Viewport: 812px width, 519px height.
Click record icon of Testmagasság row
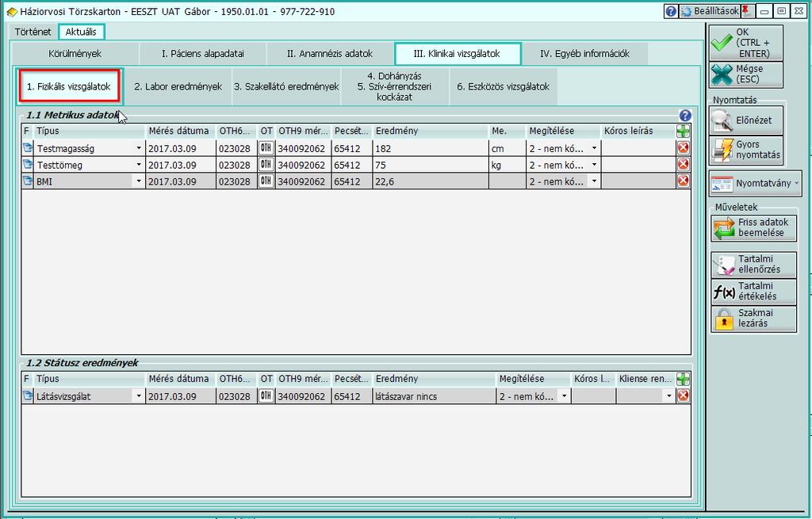coord(27,148)
